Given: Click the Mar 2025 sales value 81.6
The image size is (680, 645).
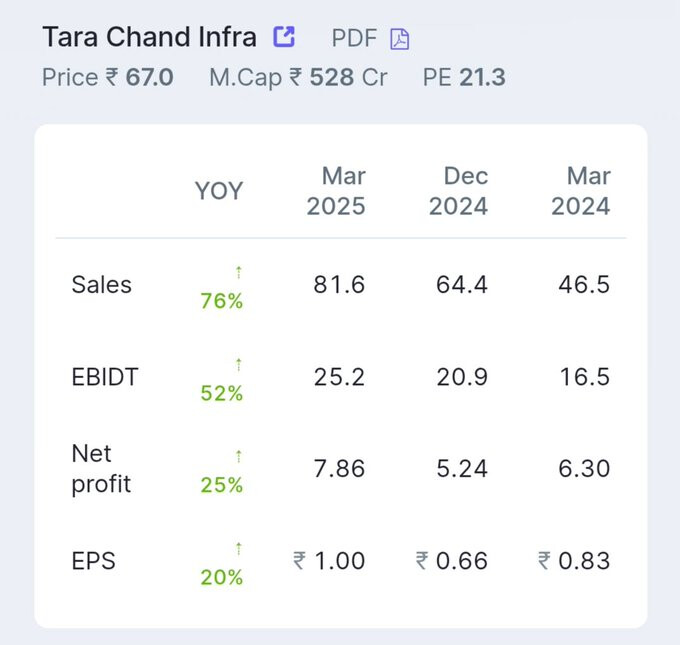Looking at the screenshot, I should [339, 285].
